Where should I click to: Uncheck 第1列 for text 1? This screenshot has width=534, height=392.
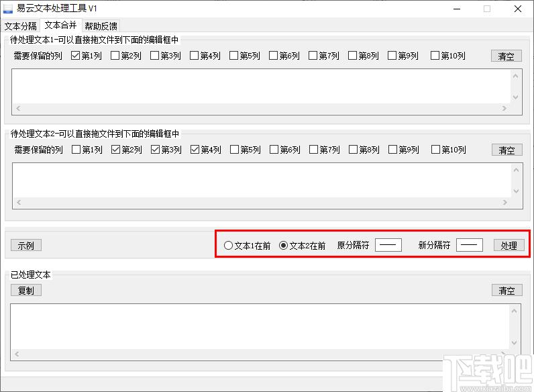87,56
